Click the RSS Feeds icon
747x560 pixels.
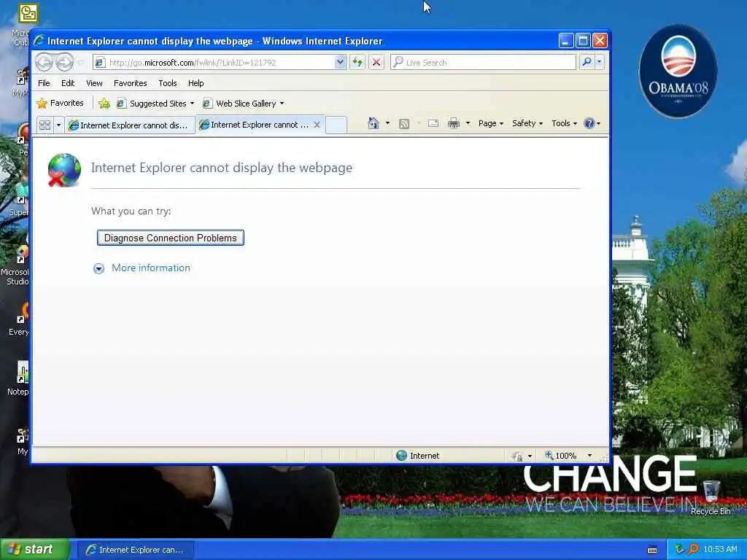[404, 124]
